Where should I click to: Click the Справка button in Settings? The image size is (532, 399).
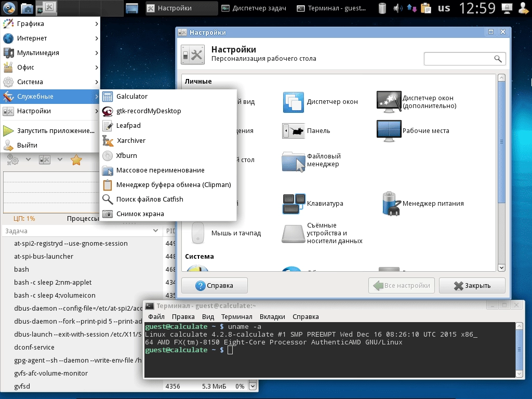pos(215,286)
